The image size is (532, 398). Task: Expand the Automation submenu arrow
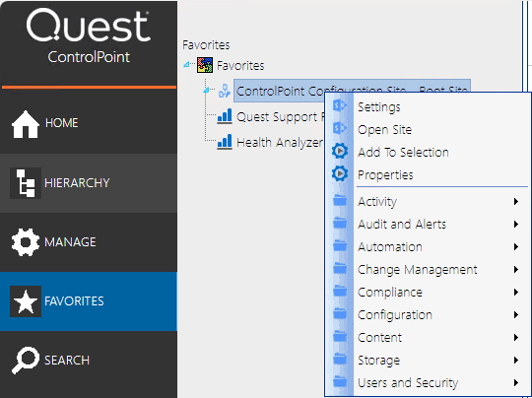click(516, 247)
